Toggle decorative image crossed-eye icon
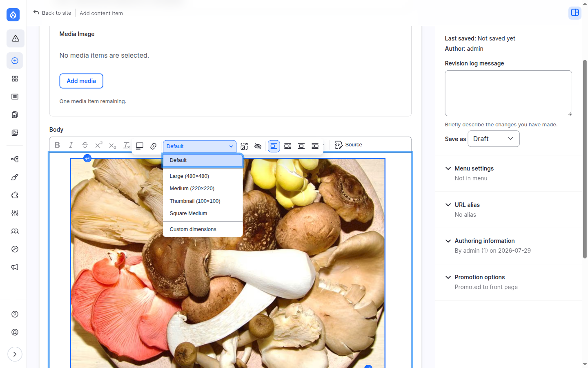 click(258, 146)
